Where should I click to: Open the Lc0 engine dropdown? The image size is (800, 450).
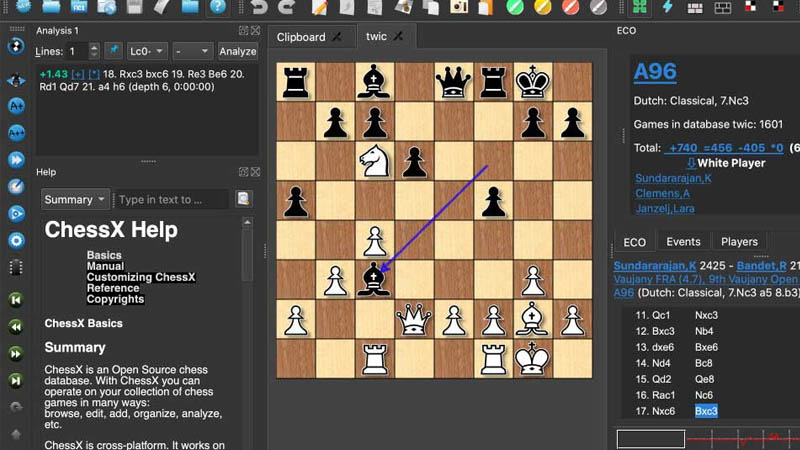coord(146,51)
